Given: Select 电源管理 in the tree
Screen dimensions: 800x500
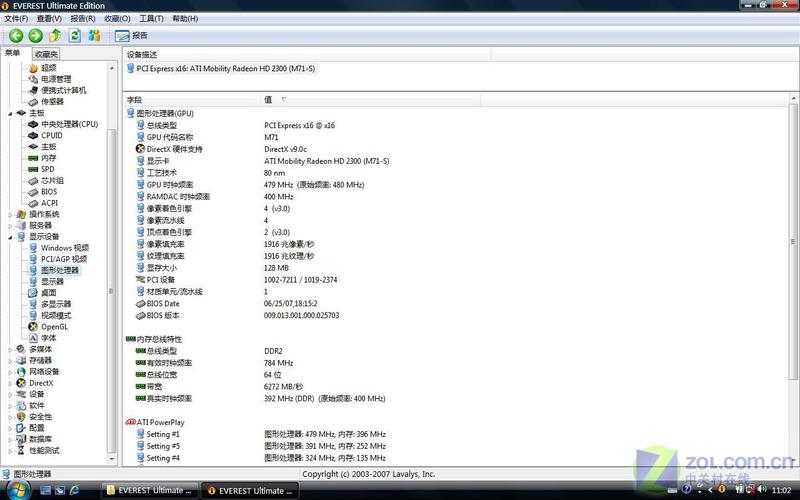Looking at the screenshot, I should pyautogui.click(x=56, y=79).
